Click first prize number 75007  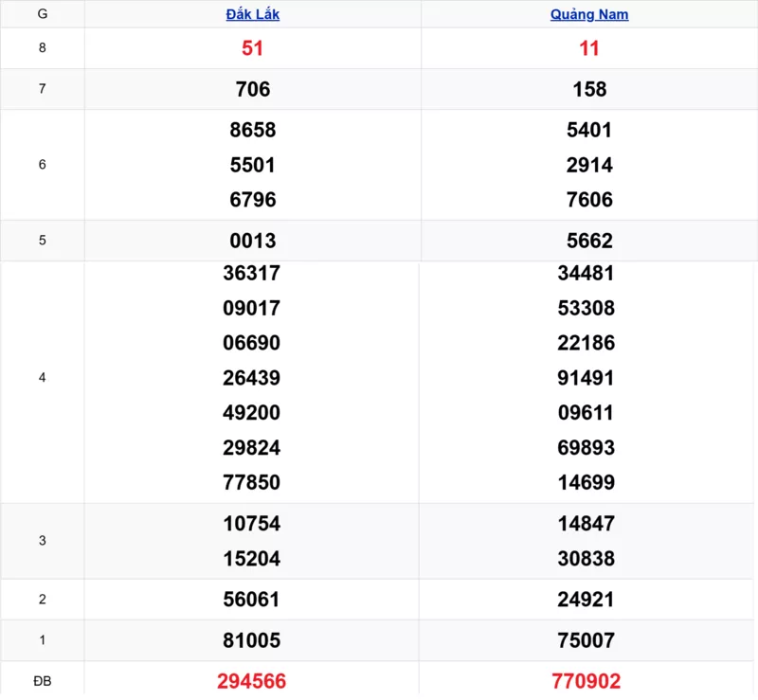587,640
